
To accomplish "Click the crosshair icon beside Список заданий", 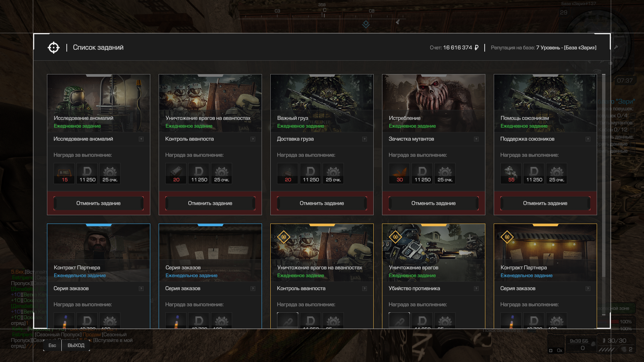I will 54,48.
